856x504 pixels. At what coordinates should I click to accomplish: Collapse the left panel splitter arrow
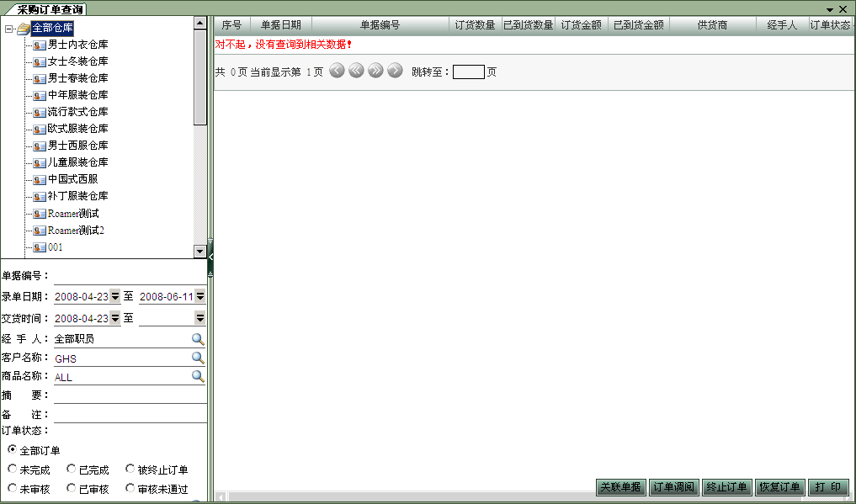(x=210, y=257)
